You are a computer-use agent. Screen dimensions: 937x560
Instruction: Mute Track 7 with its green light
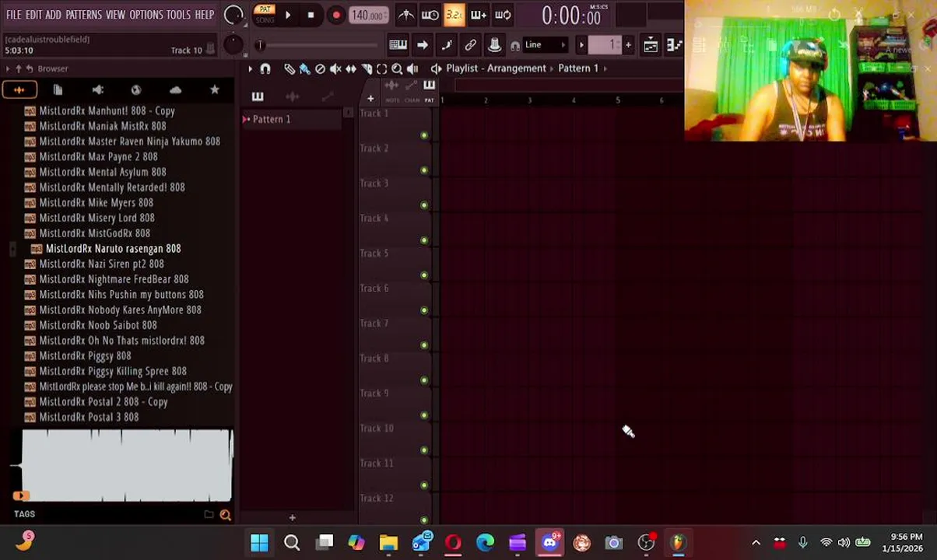click(x=424, y=345)
